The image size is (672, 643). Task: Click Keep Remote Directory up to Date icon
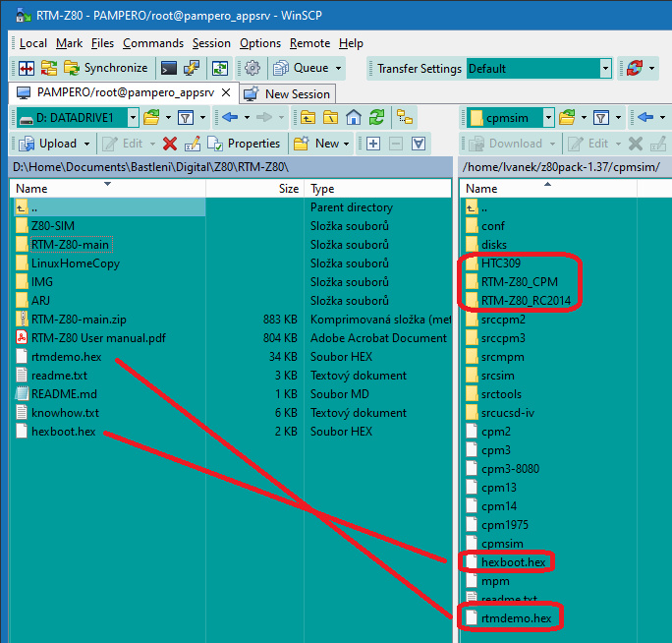pos(220,68)
